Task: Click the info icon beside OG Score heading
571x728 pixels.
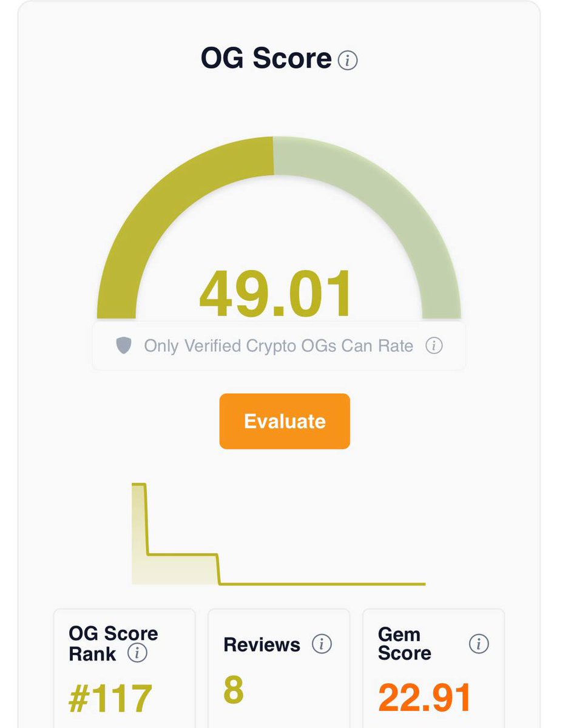Action: pos(348,61)
